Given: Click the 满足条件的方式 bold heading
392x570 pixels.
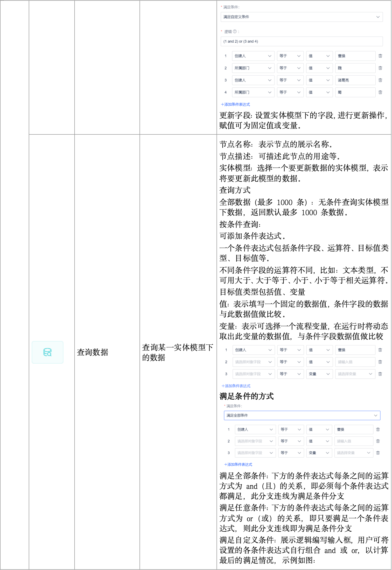Looking at the screenshot, I should (246, 396).
